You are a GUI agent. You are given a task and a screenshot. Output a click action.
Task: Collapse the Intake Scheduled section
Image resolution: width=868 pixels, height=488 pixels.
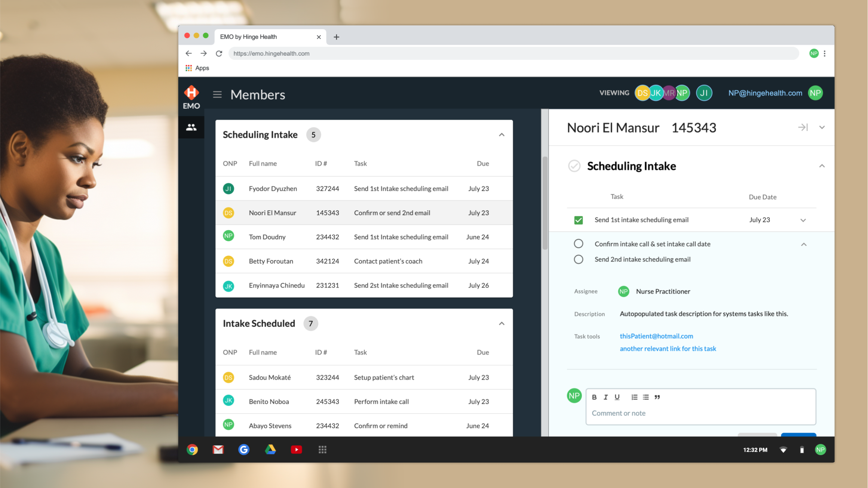(x=502, y=323)
